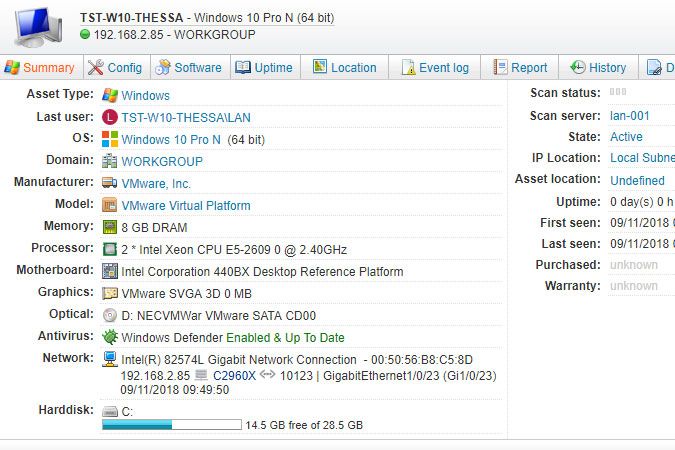Open the lan-001 scan server link
The image size is (675, 450).
(630, 115)
